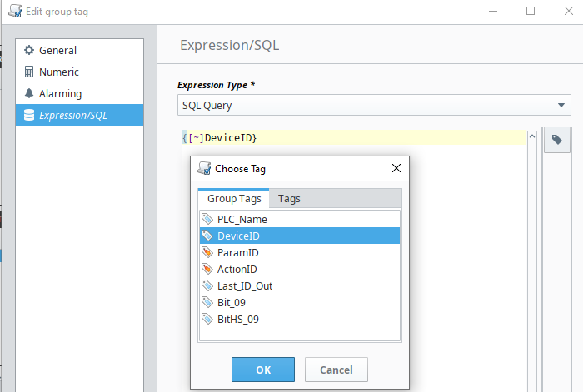Select the ParamID tag
583x392 pixels.
click(237, 253)
